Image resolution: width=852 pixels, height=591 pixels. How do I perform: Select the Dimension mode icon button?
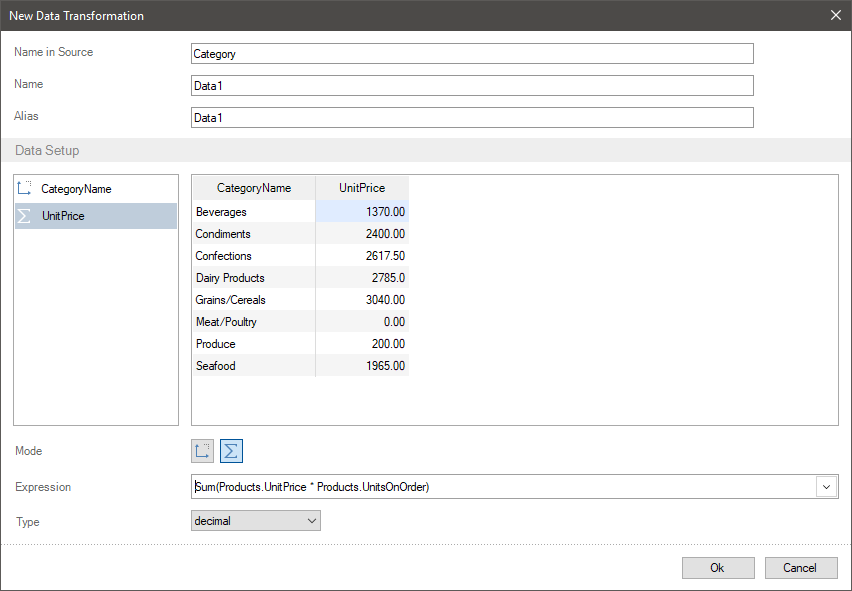click(203, 451)
